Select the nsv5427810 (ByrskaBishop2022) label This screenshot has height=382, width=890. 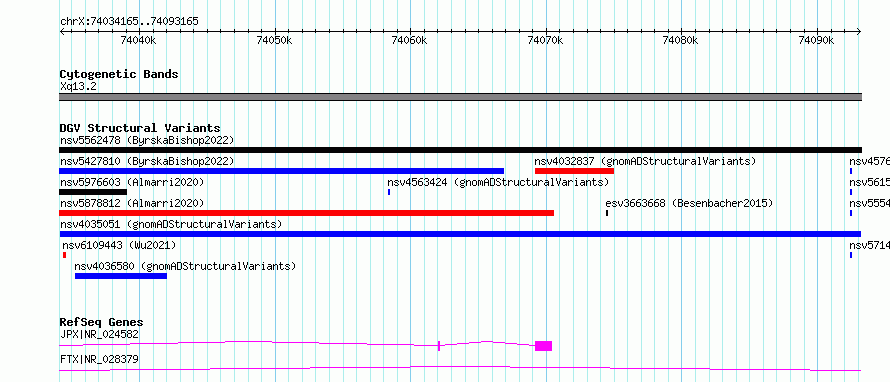tap(146, 161)
